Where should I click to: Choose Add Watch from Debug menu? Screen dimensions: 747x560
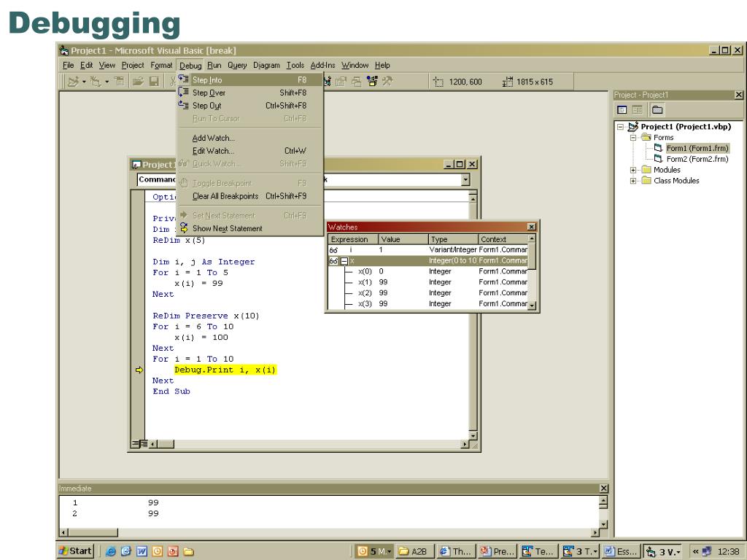tap(249, 138)
